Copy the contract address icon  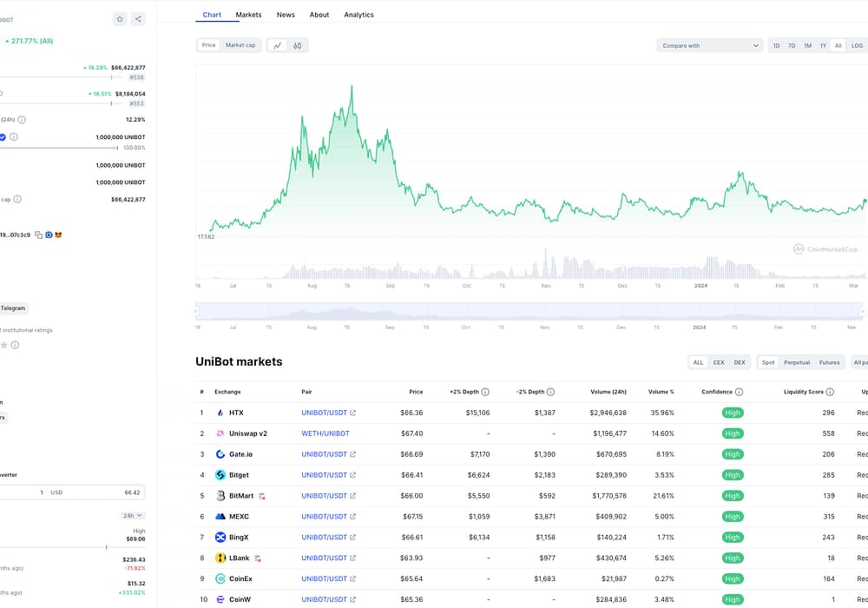pyautogui.click(x=39, y=235)
